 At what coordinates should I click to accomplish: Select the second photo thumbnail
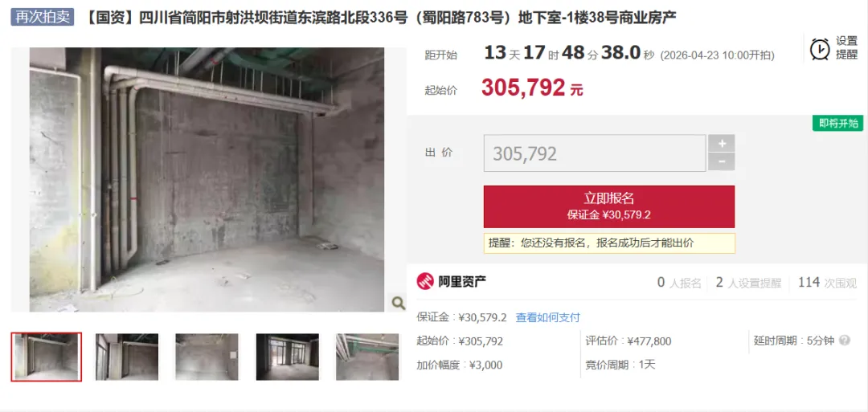[x=127, y=357]
